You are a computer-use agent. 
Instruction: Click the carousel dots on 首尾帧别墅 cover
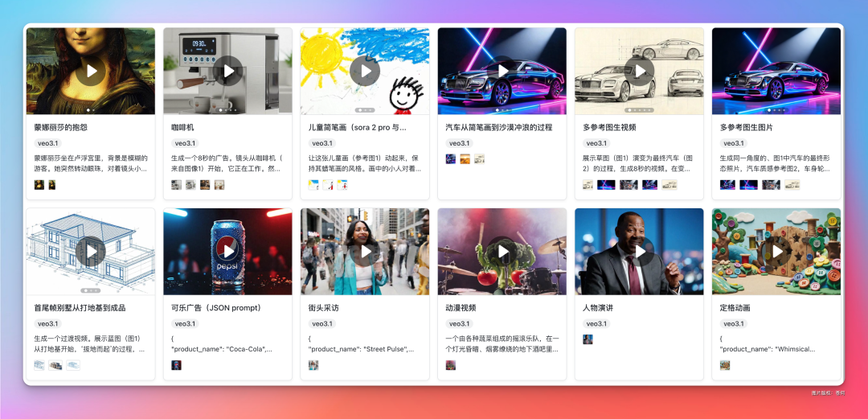(91, 290)
